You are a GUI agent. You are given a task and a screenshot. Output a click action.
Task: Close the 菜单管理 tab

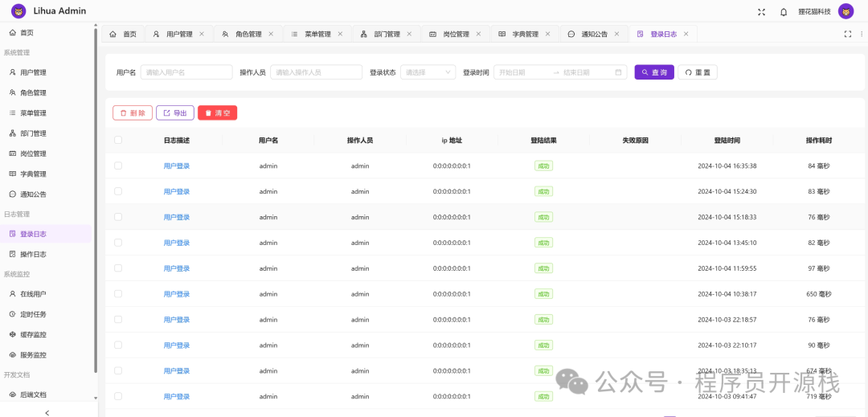pyautogui.click(x=340, y=34)
